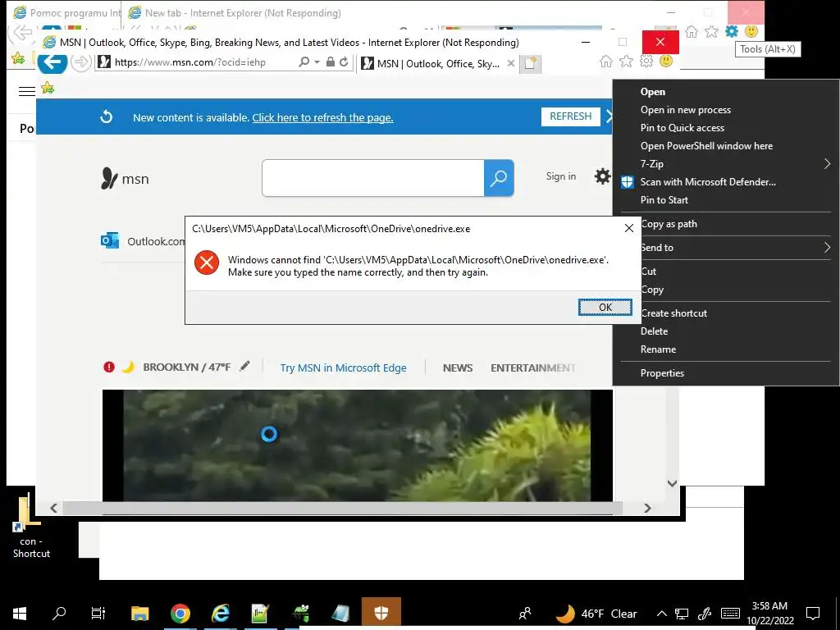840x630 pixels.
Task: Launch Google Chrome from the taskbar
Action: 180,614
